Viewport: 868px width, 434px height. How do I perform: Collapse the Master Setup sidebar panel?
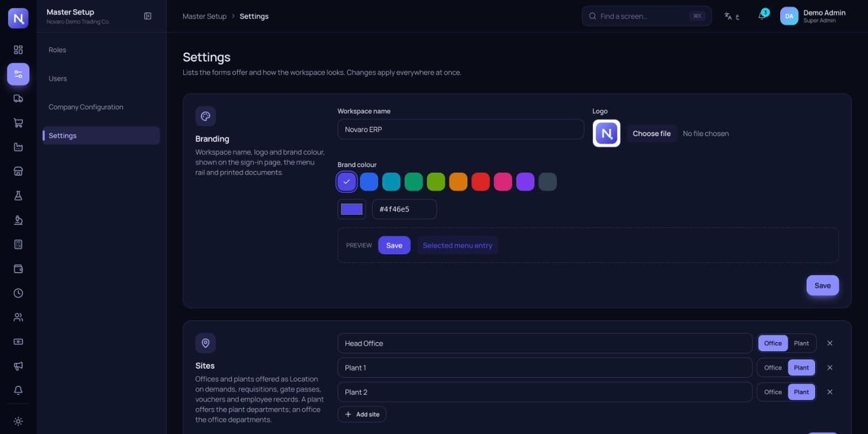(x=148, y=16)
